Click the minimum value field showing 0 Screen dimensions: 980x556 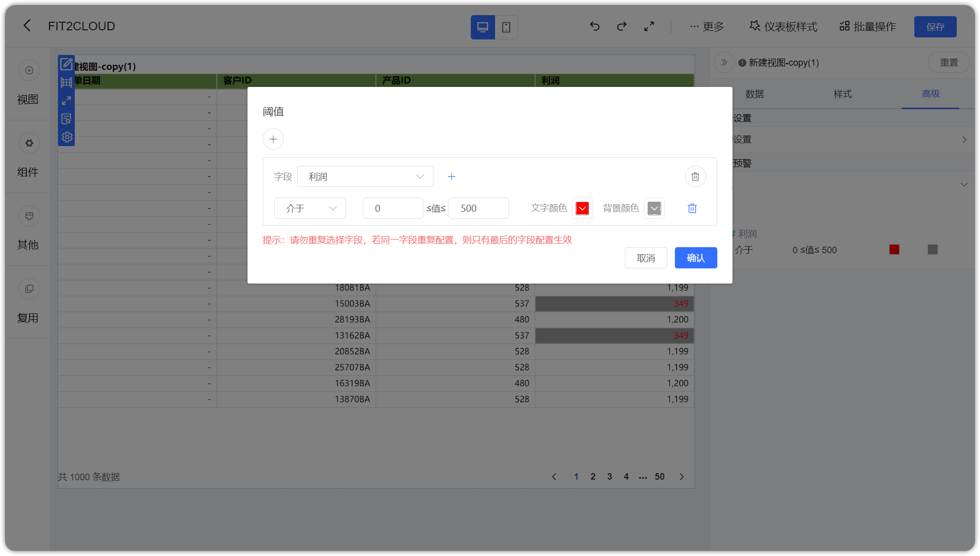(393, 208)
